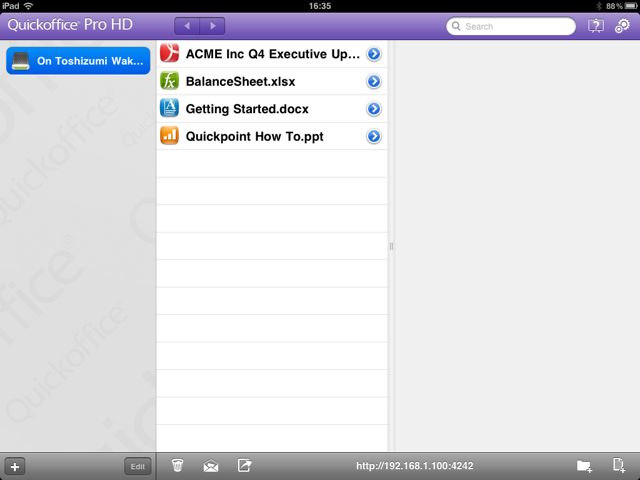Open Getting Started.docx
Screen dimensions: 640x480
(x=272, y=109)
